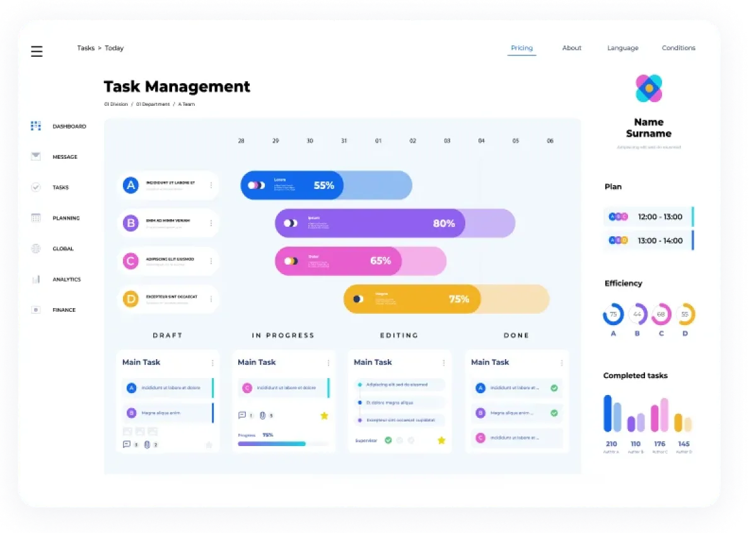
Task: Toggle the switch on the 55% bar
Action: tap(256, 185)
